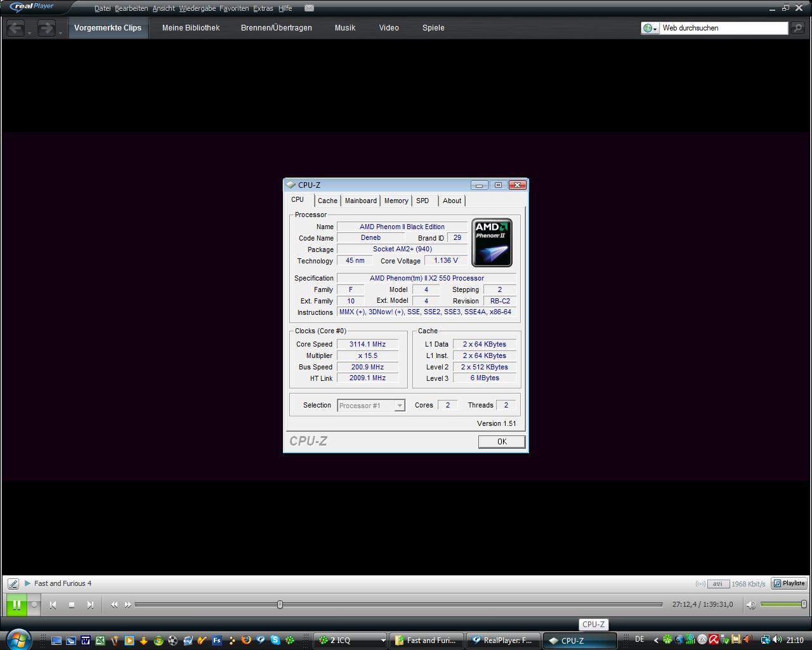Rewind the video
Image resolution: width=812 pixels, height=650 pixels.
click(114, 605)
